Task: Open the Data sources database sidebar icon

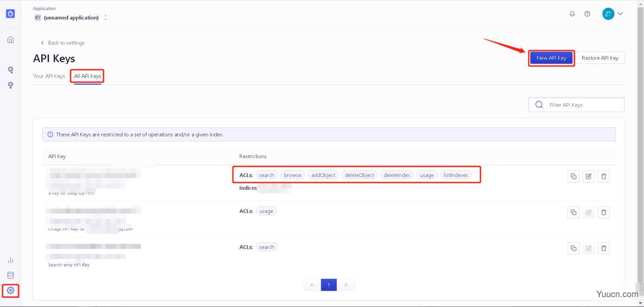Action: point(10,275)
